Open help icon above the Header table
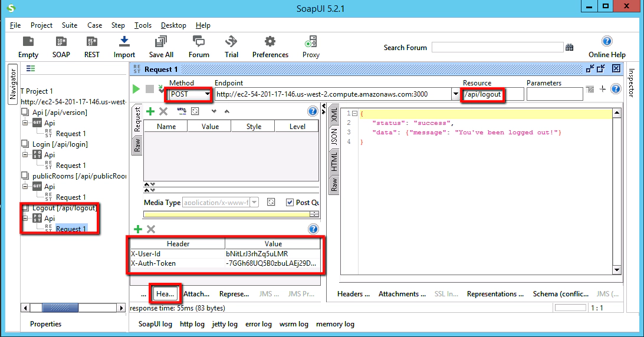The height and width of the screenshot is (337, 644). 313,229
